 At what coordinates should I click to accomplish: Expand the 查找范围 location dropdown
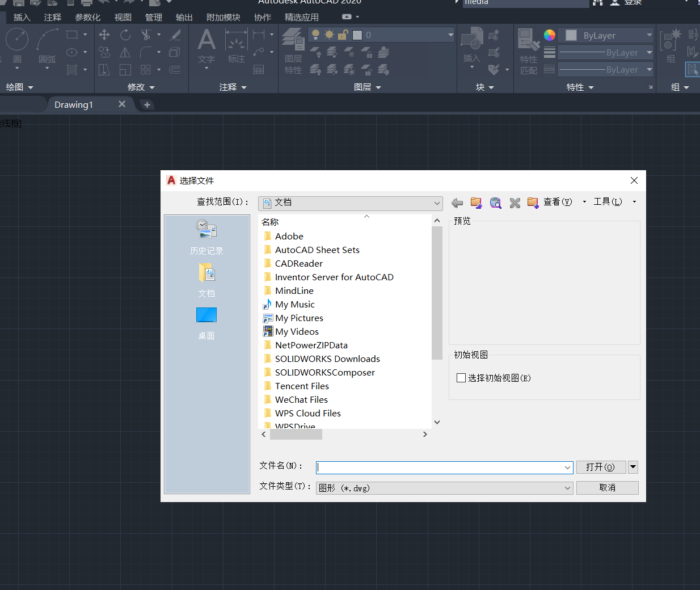click(x=437, y=203)
